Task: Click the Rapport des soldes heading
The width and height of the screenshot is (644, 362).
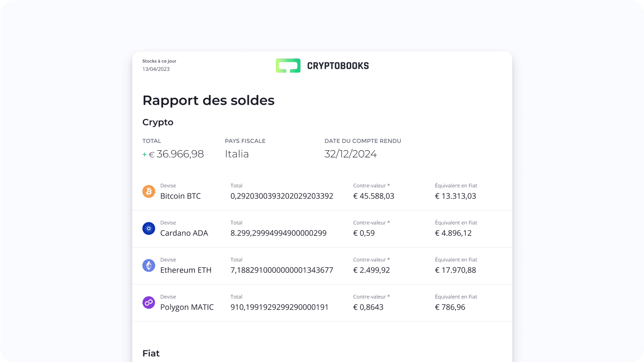Action: point(208,100)
